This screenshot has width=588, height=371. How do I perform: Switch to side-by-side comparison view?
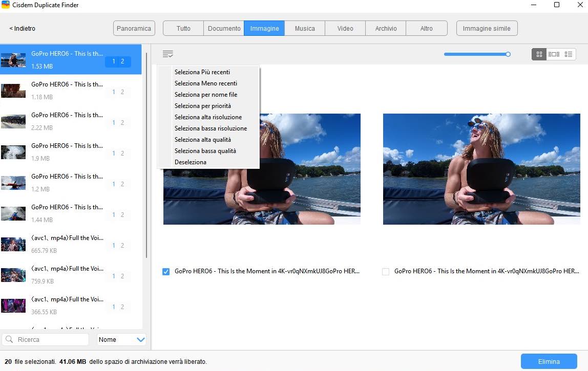(554, 54)
